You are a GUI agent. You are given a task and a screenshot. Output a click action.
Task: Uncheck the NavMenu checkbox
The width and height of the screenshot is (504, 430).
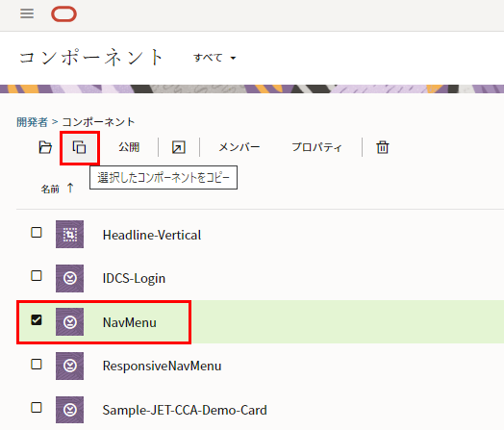pos(37,319)
